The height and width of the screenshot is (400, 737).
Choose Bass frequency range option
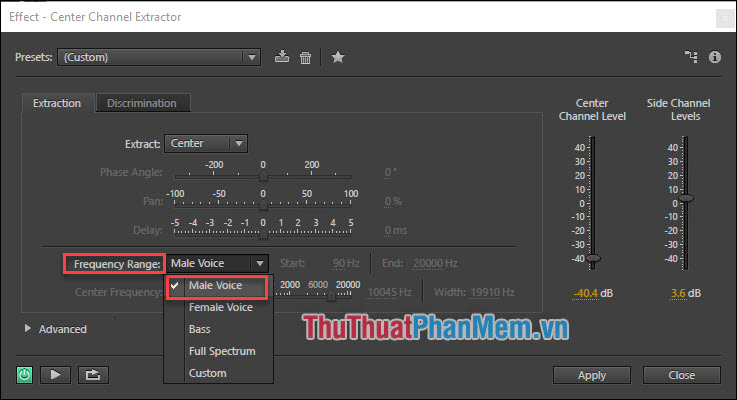(219, 329)
